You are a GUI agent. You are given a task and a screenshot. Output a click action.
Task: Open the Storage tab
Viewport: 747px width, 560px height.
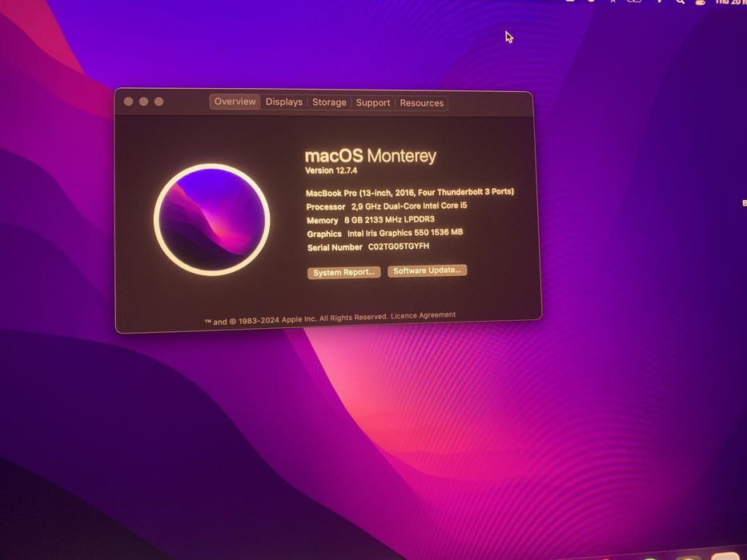point(329,102)
